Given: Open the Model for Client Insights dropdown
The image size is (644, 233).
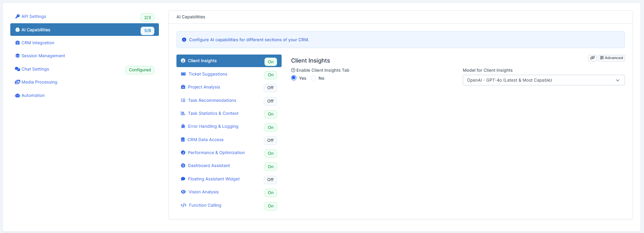Looking at the screenshot, I should click(x=543, y=80).
